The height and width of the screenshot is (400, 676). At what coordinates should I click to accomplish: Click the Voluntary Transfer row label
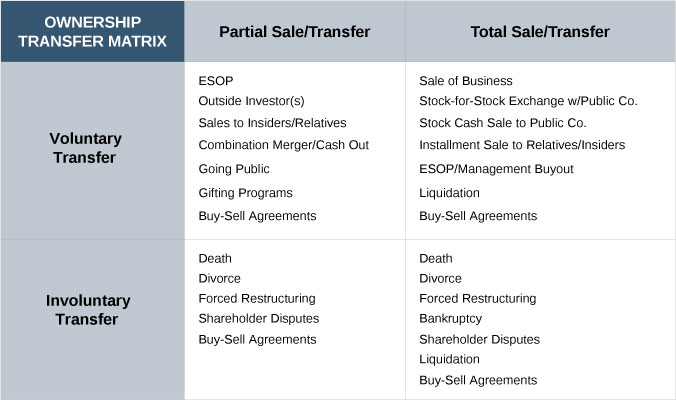click(85, 148)
